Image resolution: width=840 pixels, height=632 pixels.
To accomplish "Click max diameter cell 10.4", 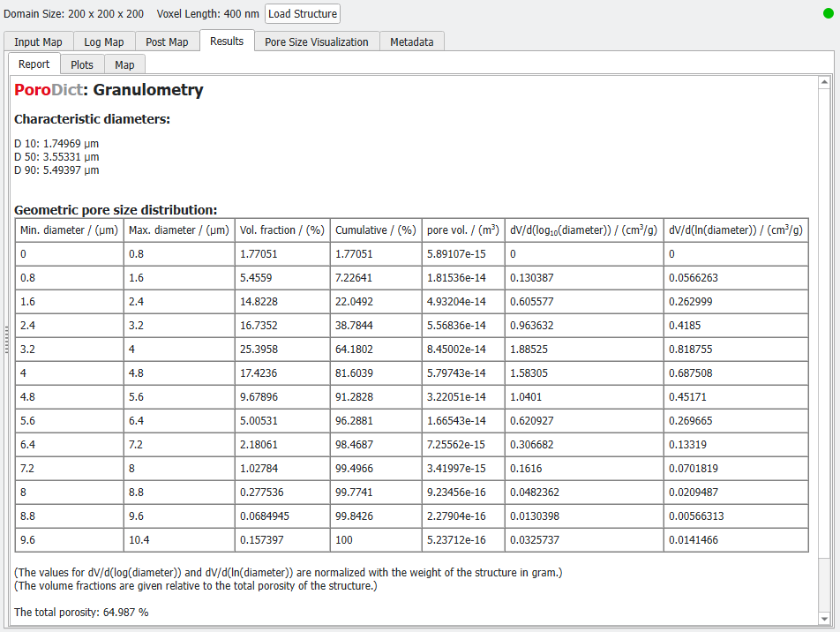I will [179, 540].
